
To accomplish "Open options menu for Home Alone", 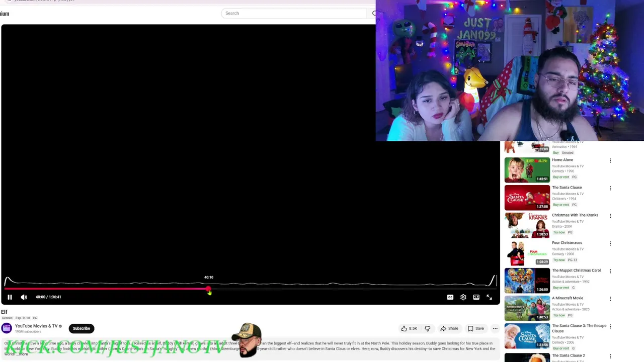I will pos(610,161).
